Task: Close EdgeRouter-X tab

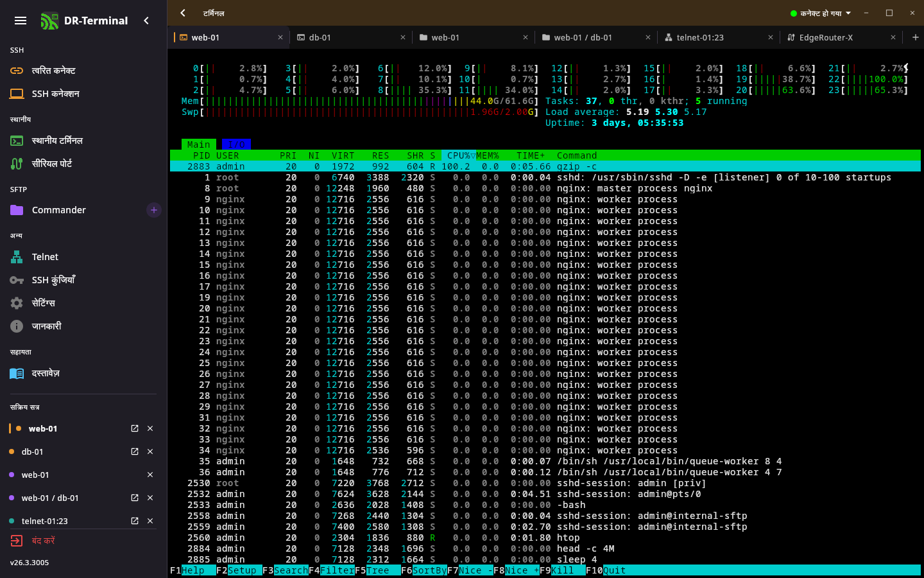Action: [x=893, y=37]
